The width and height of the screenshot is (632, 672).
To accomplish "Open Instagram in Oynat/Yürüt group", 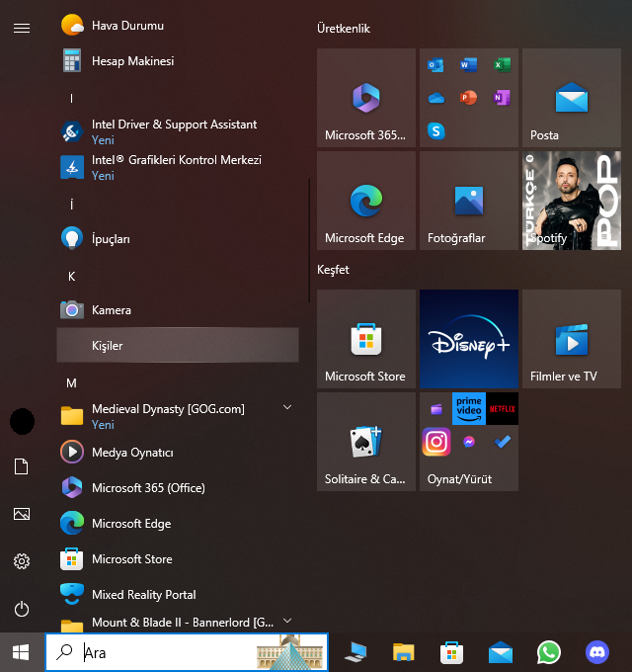I will [436, 442].
